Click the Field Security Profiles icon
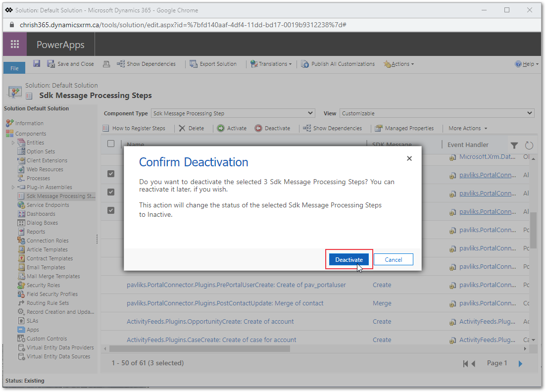The width and height of the screenshot is (546, 392). pos(21,294)
